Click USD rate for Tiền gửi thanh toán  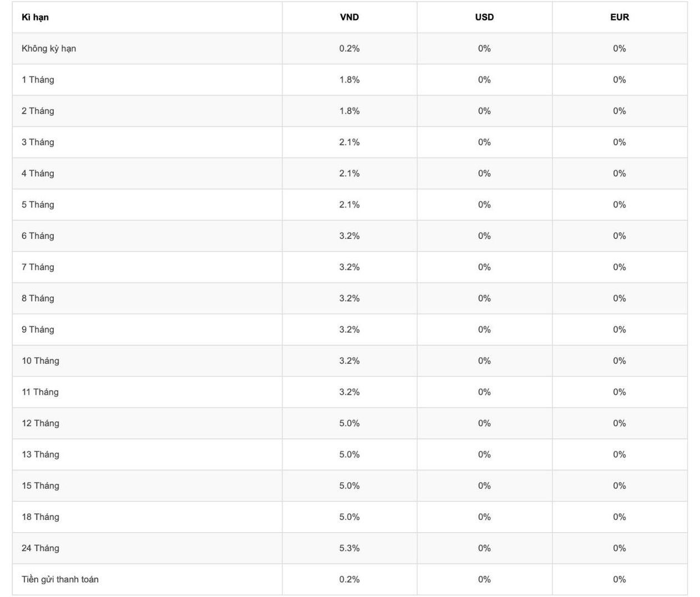point(484,579)
